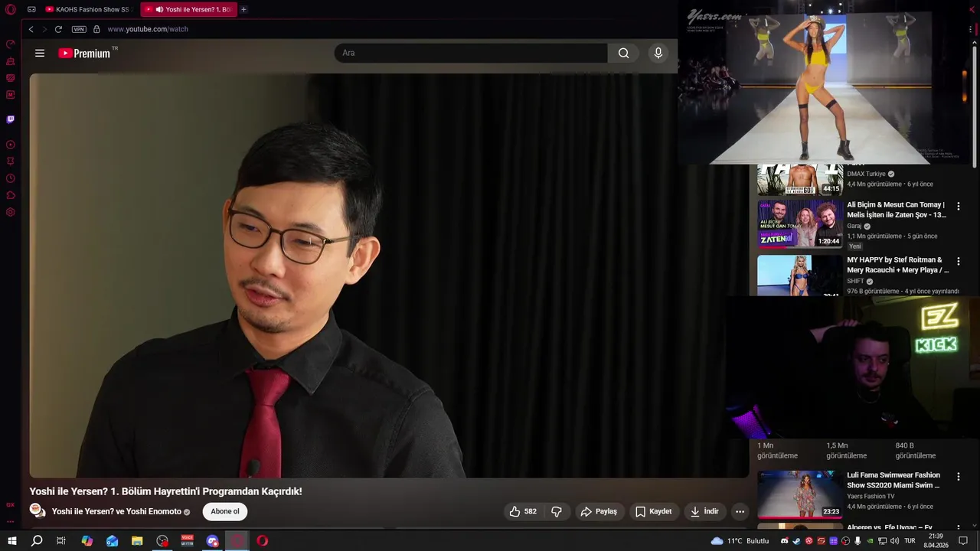The image size is (980, 551).
Task: Open Voicemeeter from taskbar
Action: tap(188, 541)
